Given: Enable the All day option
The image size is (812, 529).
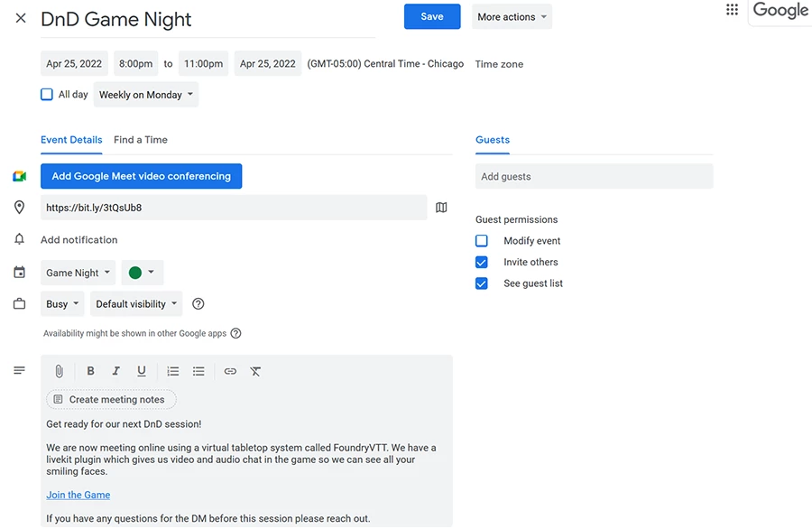Looking at the screenshot, I should pyautogui.click(x=46, y=94).
